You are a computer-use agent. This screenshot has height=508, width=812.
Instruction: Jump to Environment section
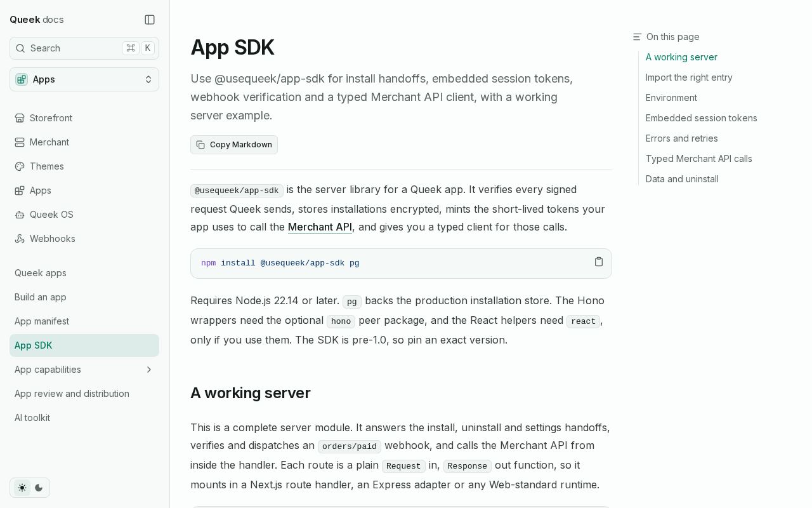coord(671,98)
